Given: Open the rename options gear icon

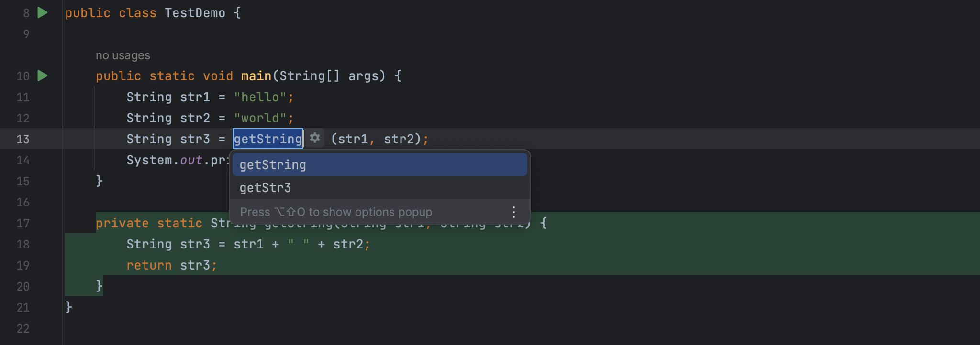Looking at the screenshot, I should (315, 138).
